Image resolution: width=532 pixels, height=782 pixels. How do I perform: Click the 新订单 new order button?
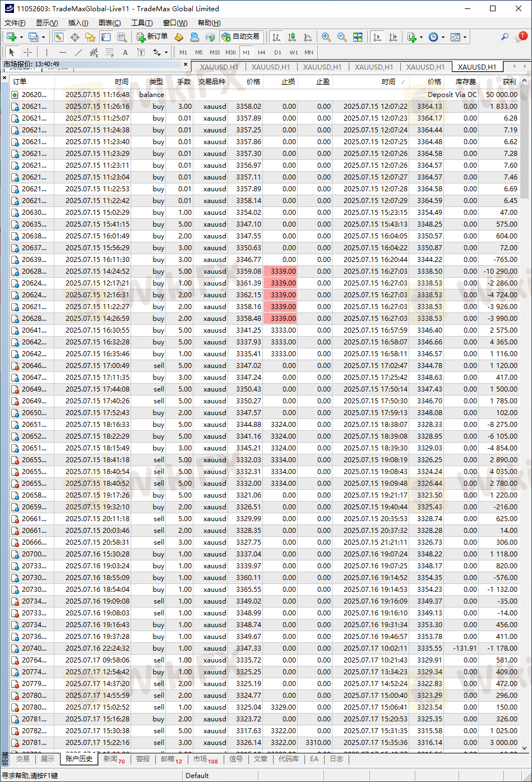[x=152, y=37]
